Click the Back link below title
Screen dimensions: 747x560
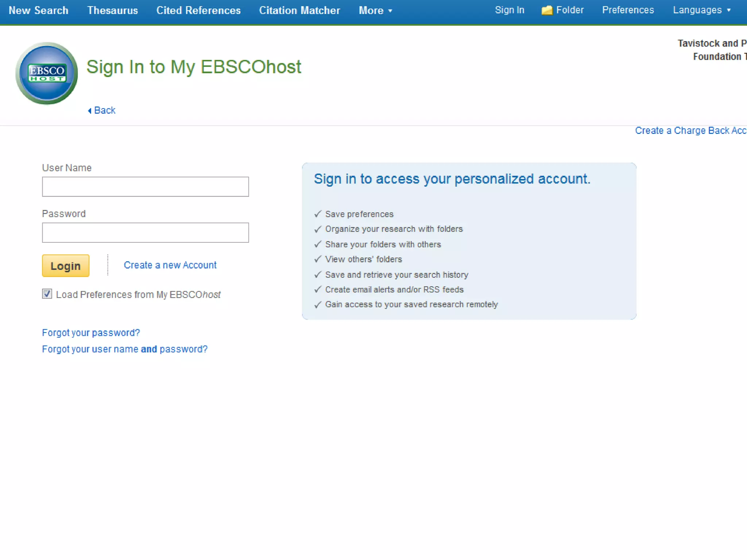(105, 110)
